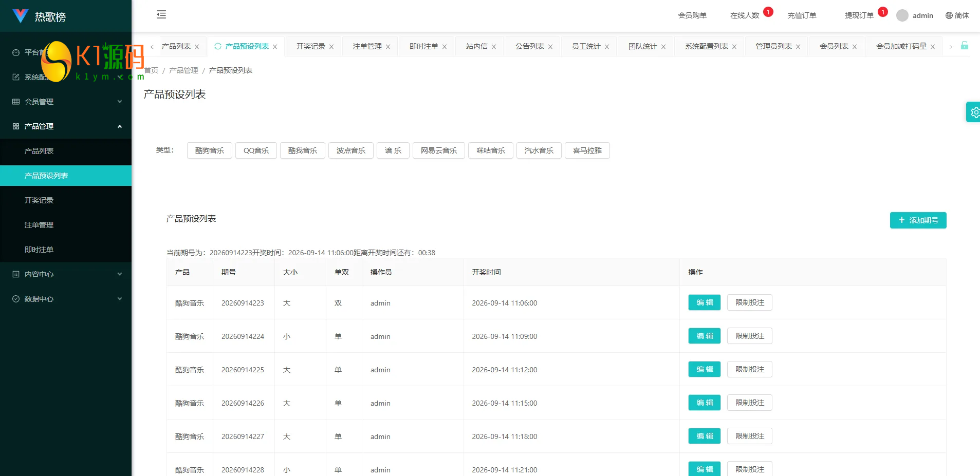
Task: Switch to the 系统配置列表 tab
Action: (x=706, y=46)
